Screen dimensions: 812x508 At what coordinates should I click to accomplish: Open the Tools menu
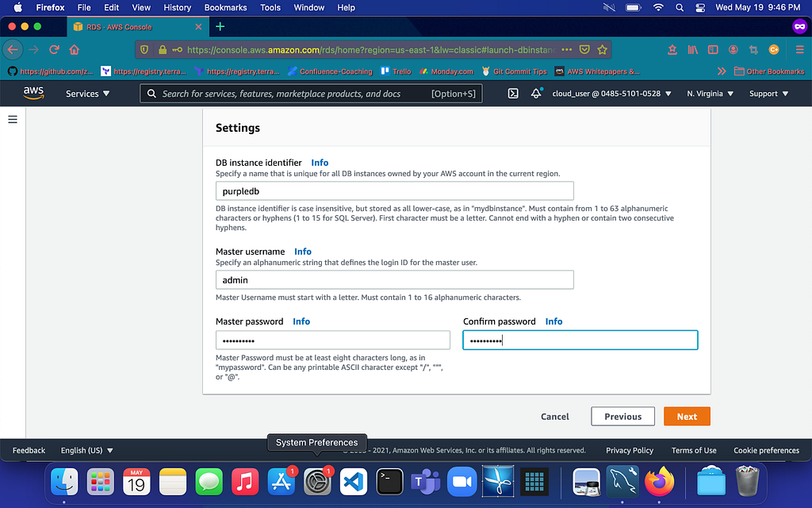(x=270, y=7)
